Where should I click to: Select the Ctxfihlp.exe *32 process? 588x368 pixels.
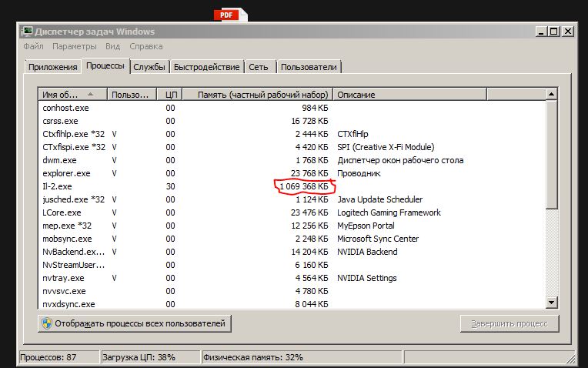coord(292,134)
